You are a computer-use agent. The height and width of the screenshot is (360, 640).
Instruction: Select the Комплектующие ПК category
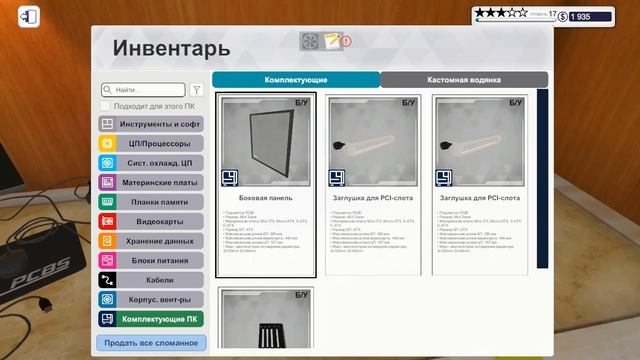click(151, 319)
